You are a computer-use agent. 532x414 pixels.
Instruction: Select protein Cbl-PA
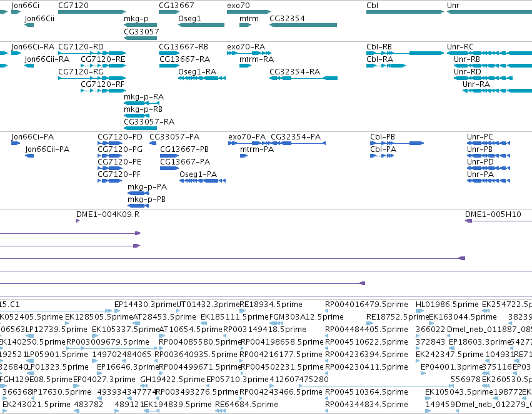383,149
